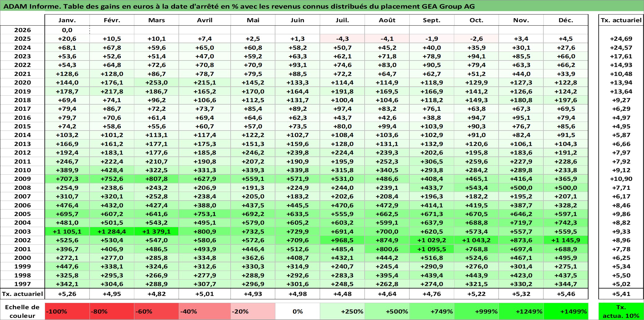
Task: Select the 0,0 cell for January 2026
Action: (x=67, y=30)
